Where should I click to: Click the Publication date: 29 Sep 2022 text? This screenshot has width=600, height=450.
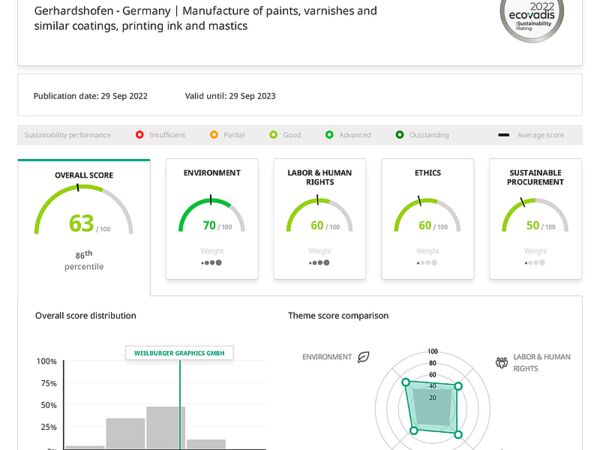90,96
